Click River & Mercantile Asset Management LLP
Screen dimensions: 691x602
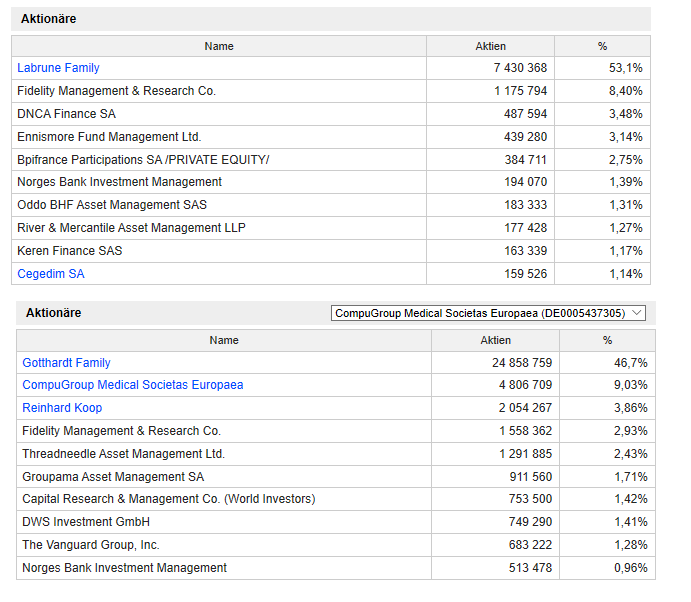pos(131,228)
